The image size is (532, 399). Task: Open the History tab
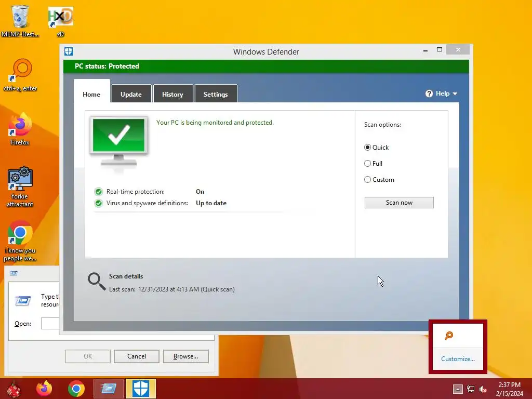tap(172, 95)
